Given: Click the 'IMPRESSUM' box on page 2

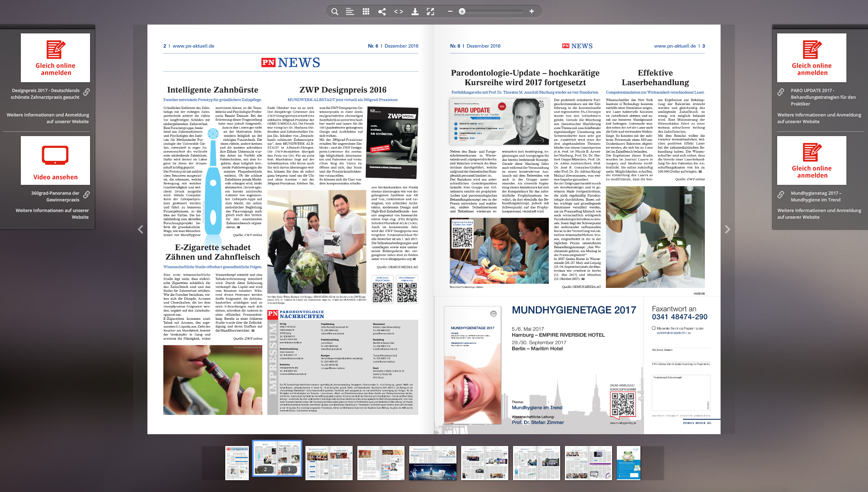Looking at the screenshot, I should (x=343, y=367).
